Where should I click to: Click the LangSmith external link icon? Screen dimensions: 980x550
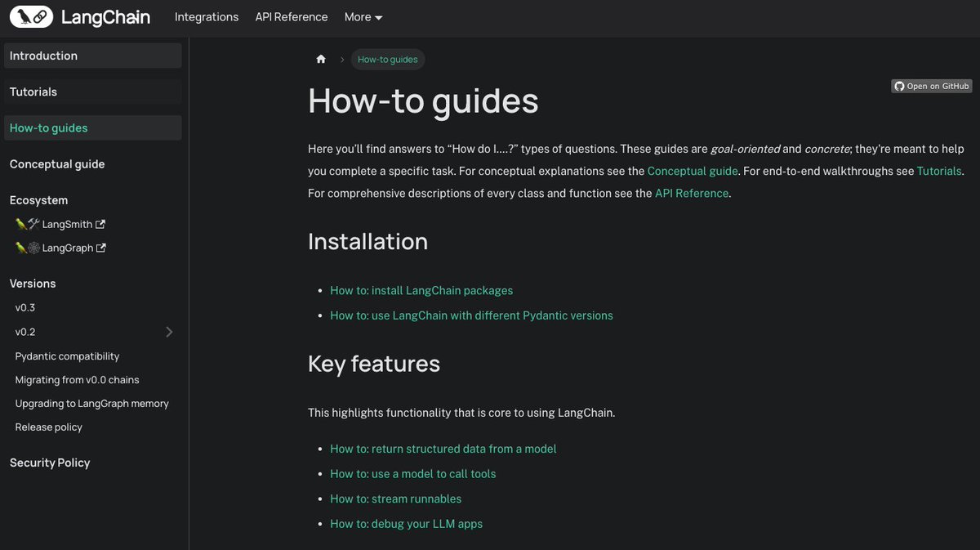tap(100, 224)
